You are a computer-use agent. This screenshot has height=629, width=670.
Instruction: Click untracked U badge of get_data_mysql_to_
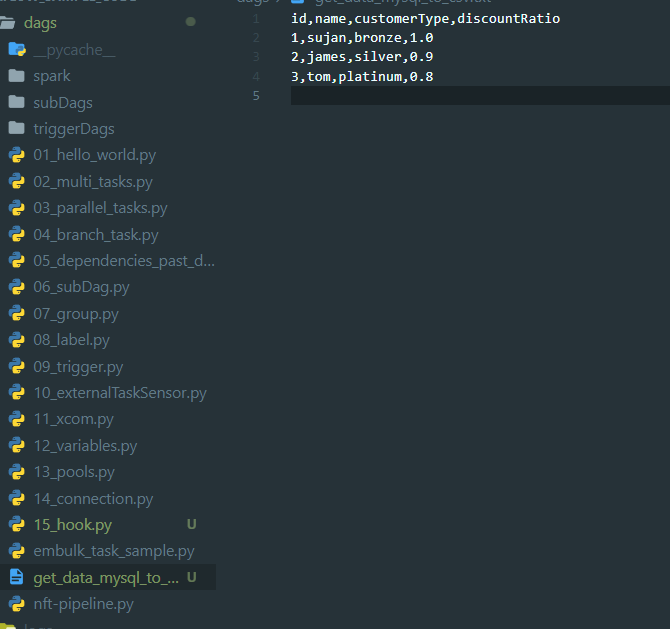(191, 578)
